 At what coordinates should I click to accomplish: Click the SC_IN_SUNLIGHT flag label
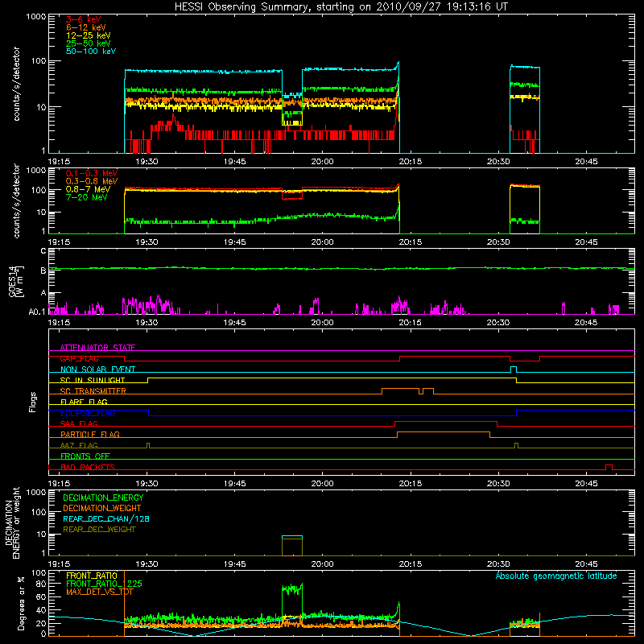tap(93, 380)
